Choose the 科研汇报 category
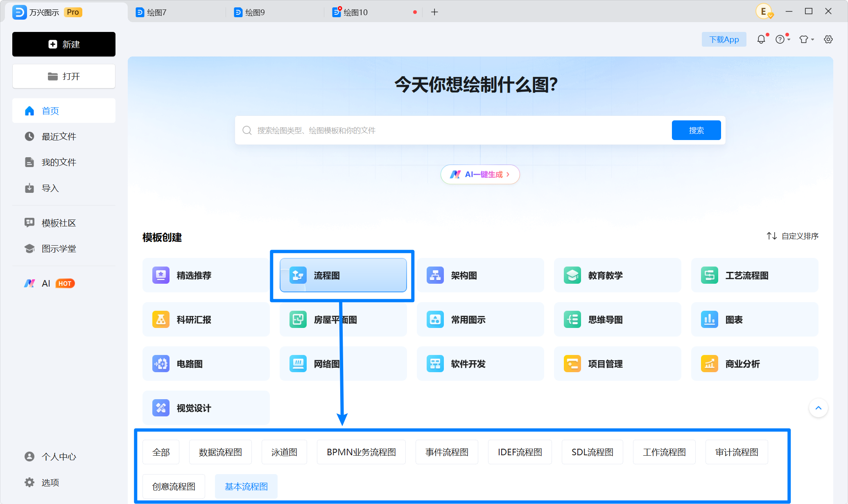Viewport: 848px width, 504px height. click(x=206, y=319)
